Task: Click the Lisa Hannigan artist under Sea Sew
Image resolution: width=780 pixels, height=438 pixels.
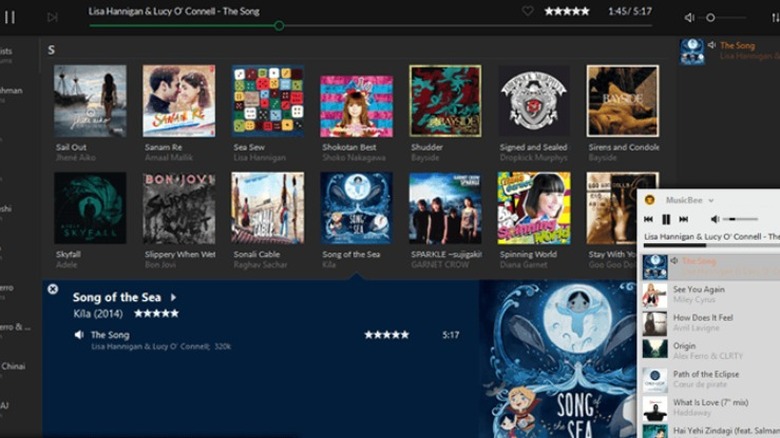Action: click(x=259, y=158)
